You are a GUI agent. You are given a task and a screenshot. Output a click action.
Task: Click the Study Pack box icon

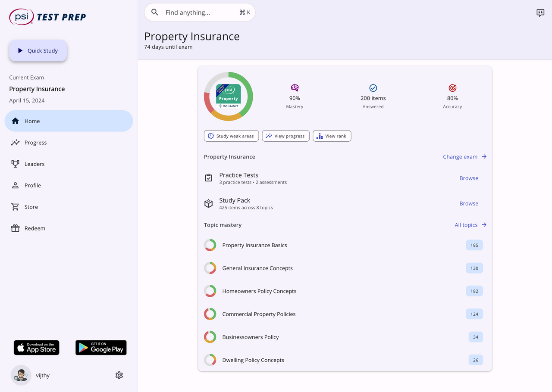pos(209,203)
